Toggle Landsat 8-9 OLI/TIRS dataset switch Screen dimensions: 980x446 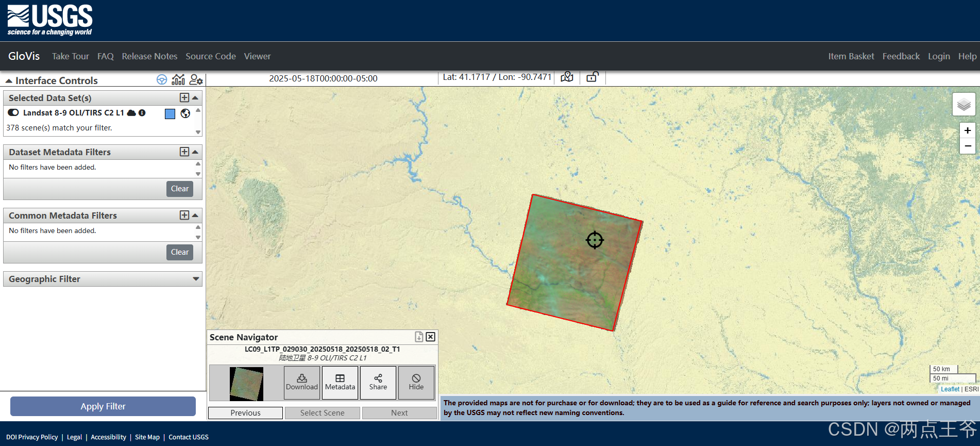13,112
